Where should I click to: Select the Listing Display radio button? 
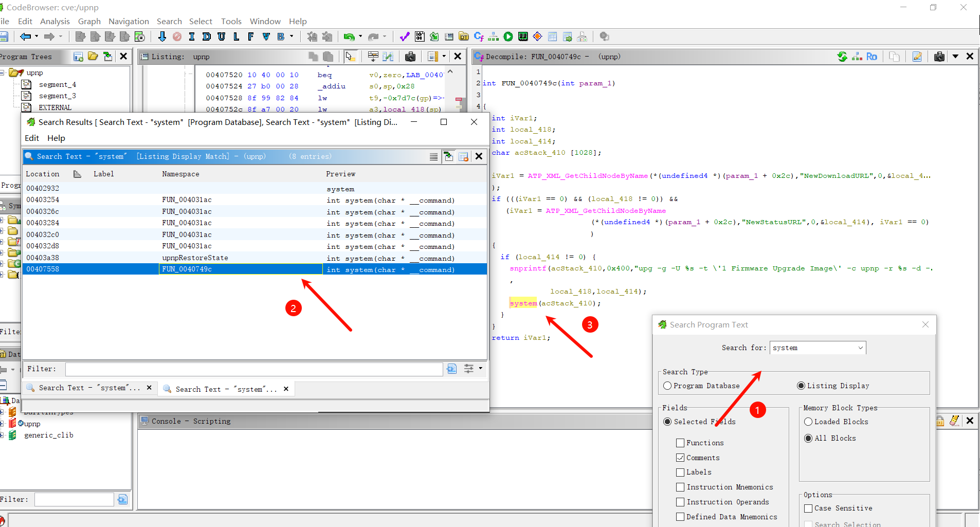click(x=801, y=386)
